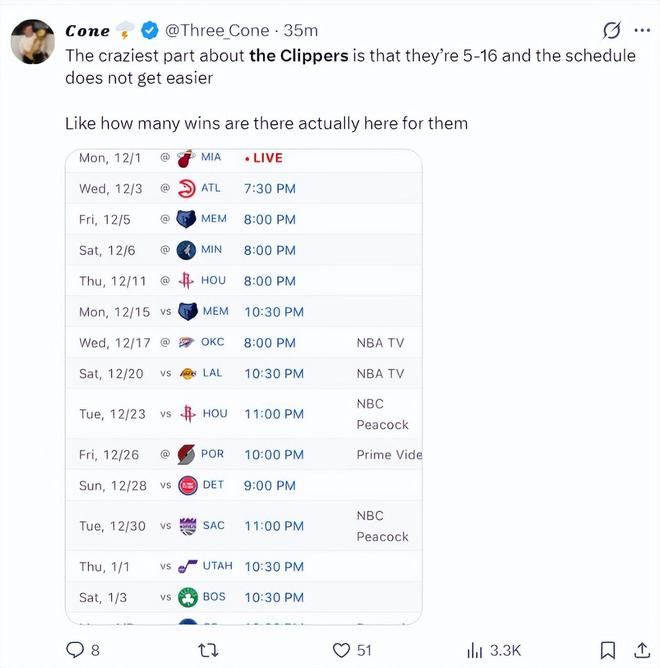The image size is (660, 668).
Task: Open the @Three_Cone handle link
Action: [216, 30]
